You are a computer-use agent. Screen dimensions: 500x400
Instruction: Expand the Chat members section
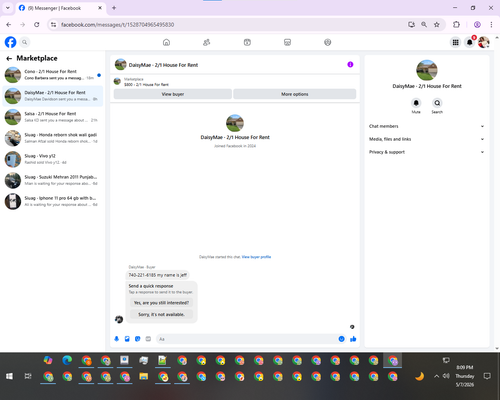tap(426, 126)
